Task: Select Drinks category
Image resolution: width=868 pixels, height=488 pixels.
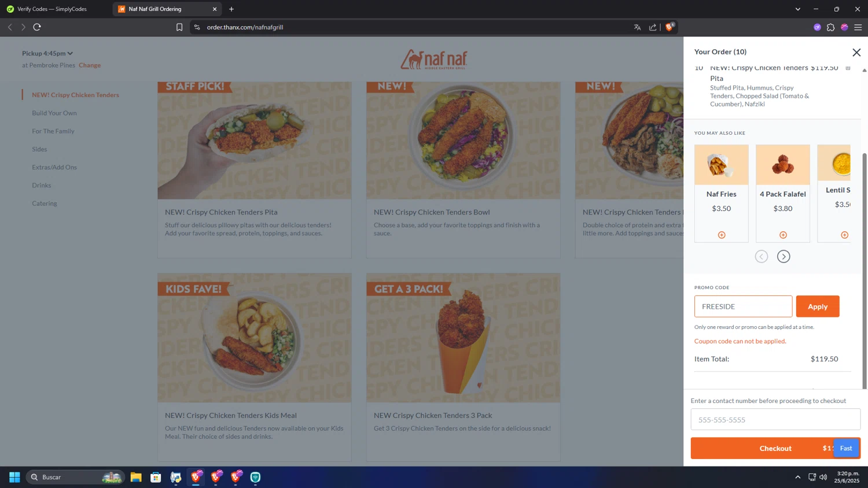Action: (42, 185)
